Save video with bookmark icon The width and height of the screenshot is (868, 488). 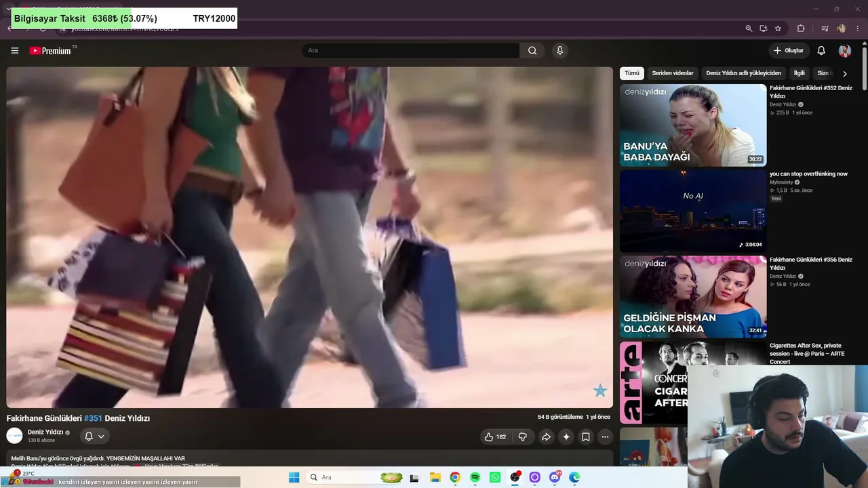tap(586, 437)
